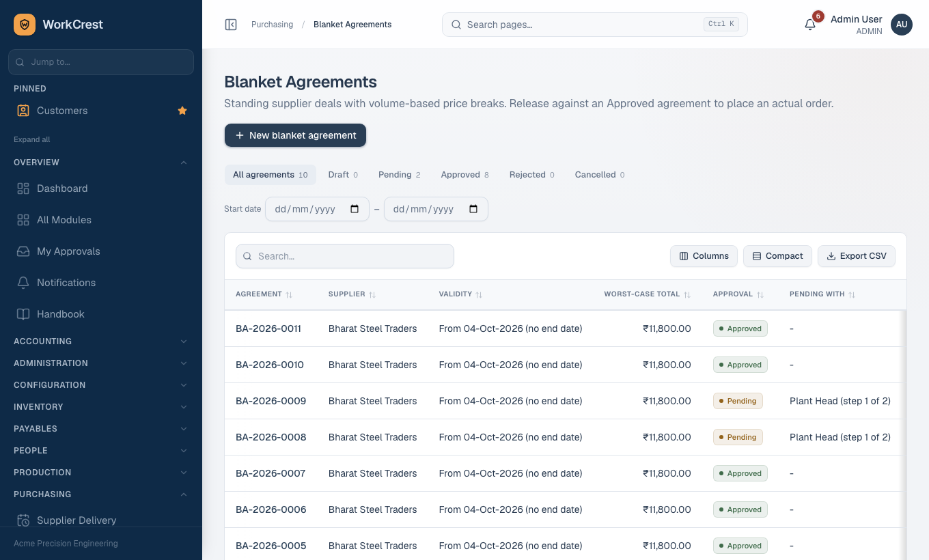This screenshot has width=929, height=560.
Task: Open the pinned Customers page
Action: click(92, 111)
